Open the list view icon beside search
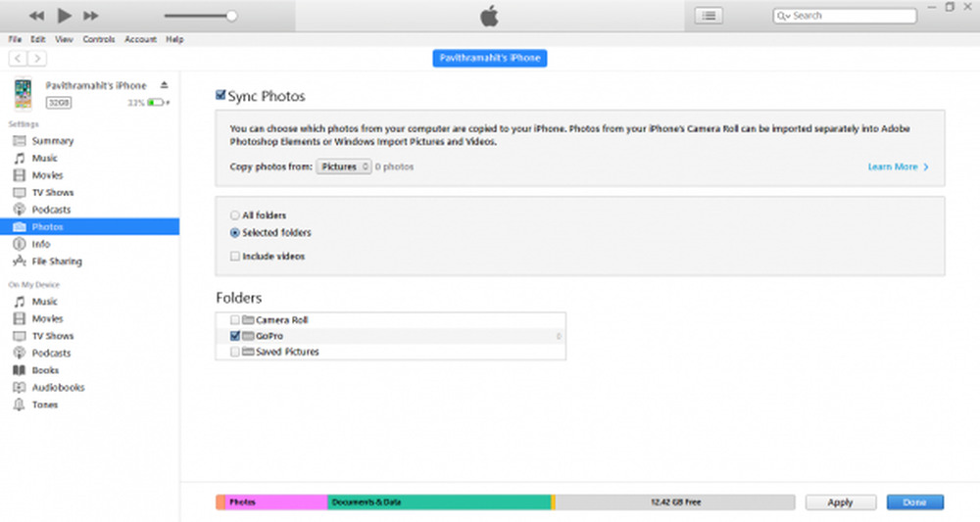 tap(709, 16)
